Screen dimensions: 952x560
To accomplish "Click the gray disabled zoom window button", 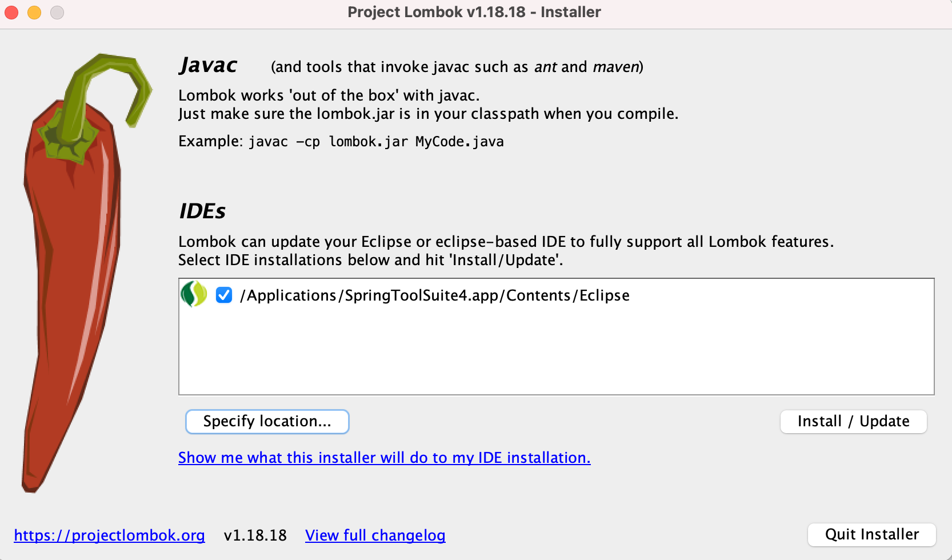I will [x=57, y=13].
